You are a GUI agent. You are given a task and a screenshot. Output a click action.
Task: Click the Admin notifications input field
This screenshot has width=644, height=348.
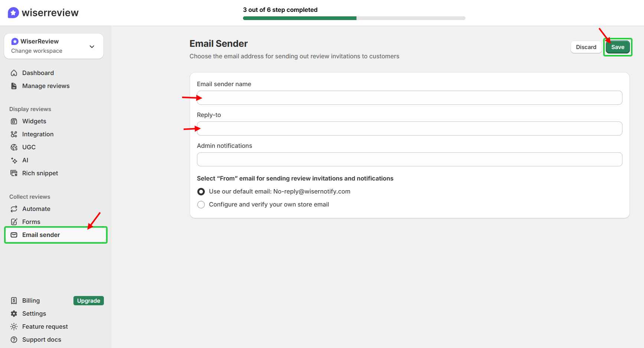tap(409, 159)
